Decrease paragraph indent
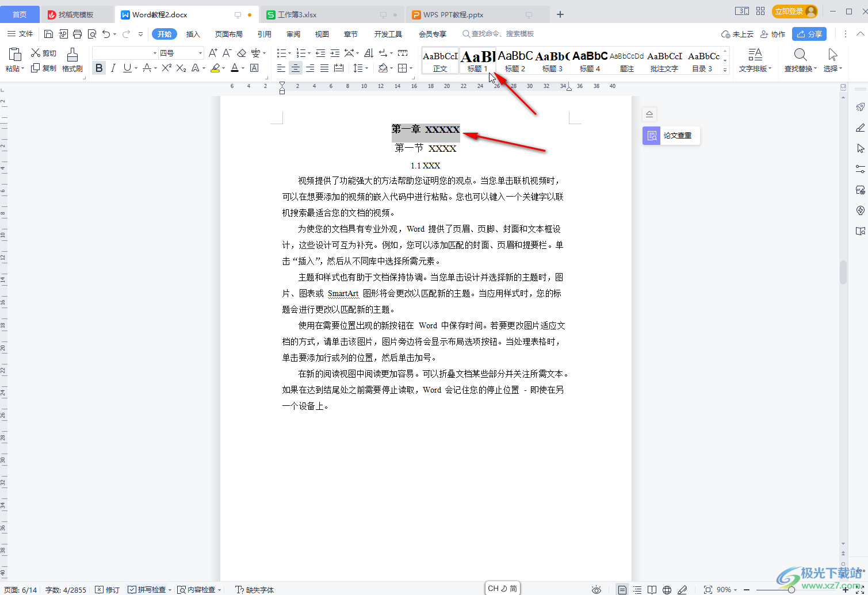Viewport: 868px width, 595px height. [x=320, y=53]
